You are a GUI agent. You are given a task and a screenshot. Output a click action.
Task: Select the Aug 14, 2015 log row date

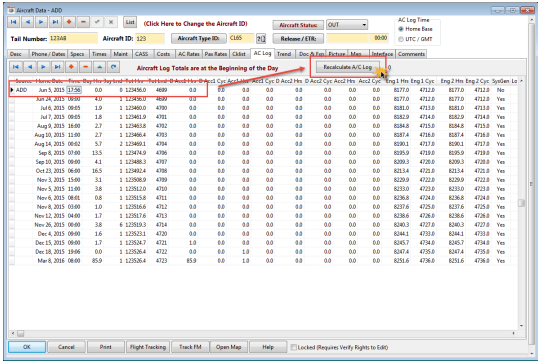(x=50, y=144)
